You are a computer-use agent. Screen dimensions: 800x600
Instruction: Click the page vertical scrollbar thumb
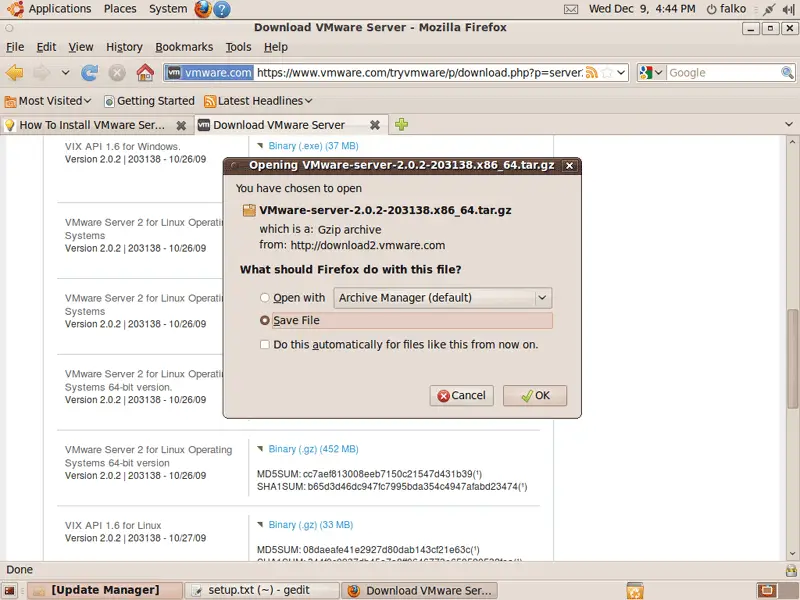[x=792, y=359]
